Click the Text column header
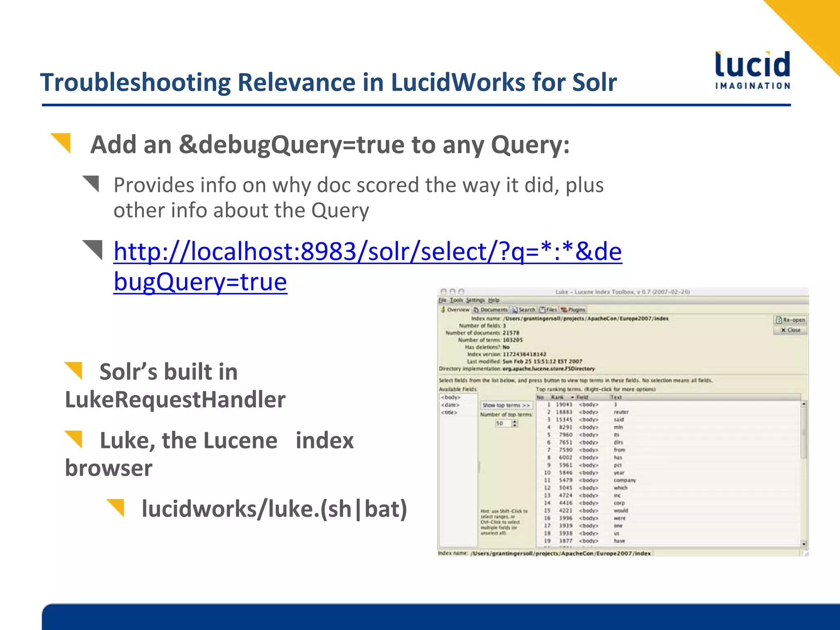Image resolution: width=840 pixels, height=630 pixels. (x=705, y=397)
